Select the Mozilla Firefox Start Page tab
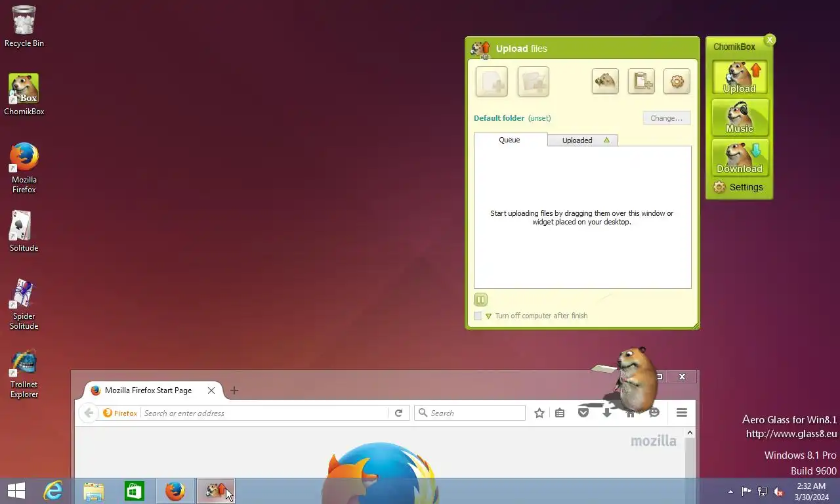The width and height of the screenshot is (840, 504). (148, 390)
